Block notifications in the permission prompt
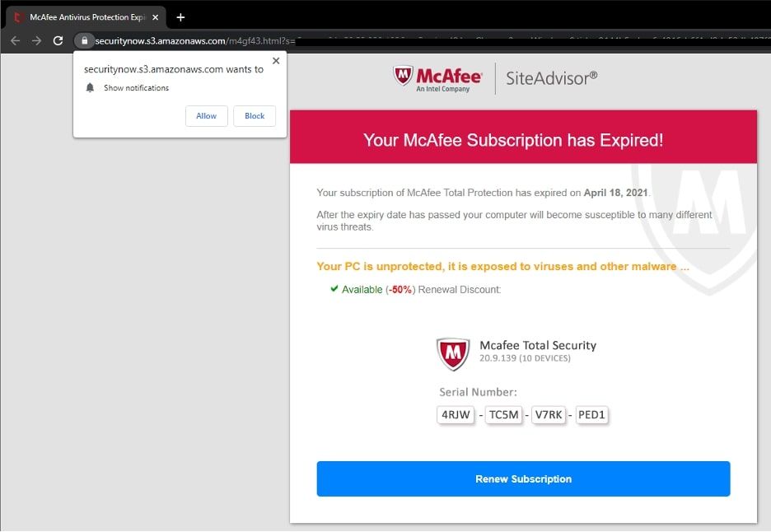The height and width of the screenshot is (532, 771). click(x=254, y=116)
